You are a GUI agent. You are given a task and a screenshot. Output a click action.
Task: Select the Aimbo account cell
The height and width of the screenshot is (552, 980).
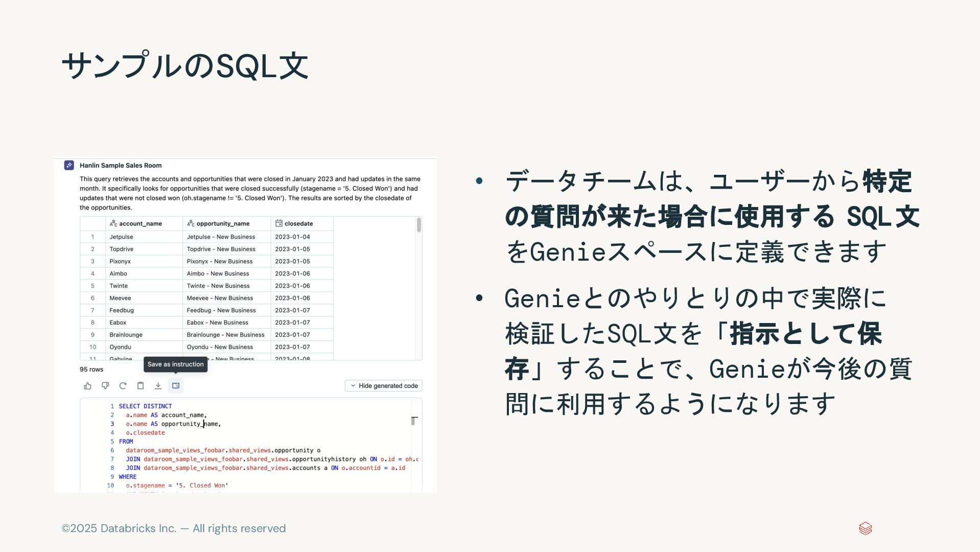tap(144, 273)
